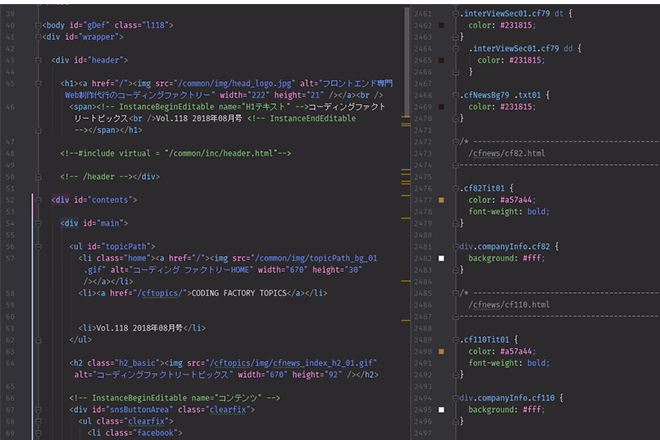
Task: Open the orange #a57a44 color preview on line 2477
Action: (441, 200)
